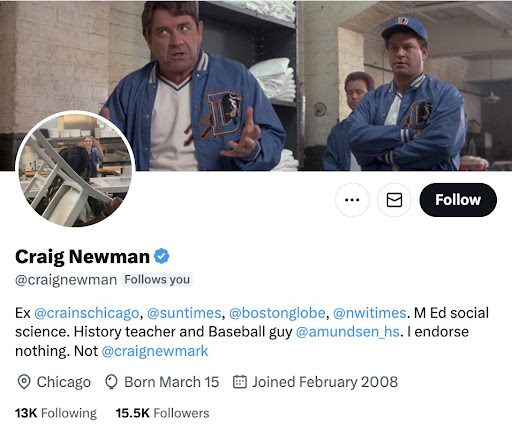Click the calendar joined icon
This screenshot has height=431, width=512.
tap(239, 382)
